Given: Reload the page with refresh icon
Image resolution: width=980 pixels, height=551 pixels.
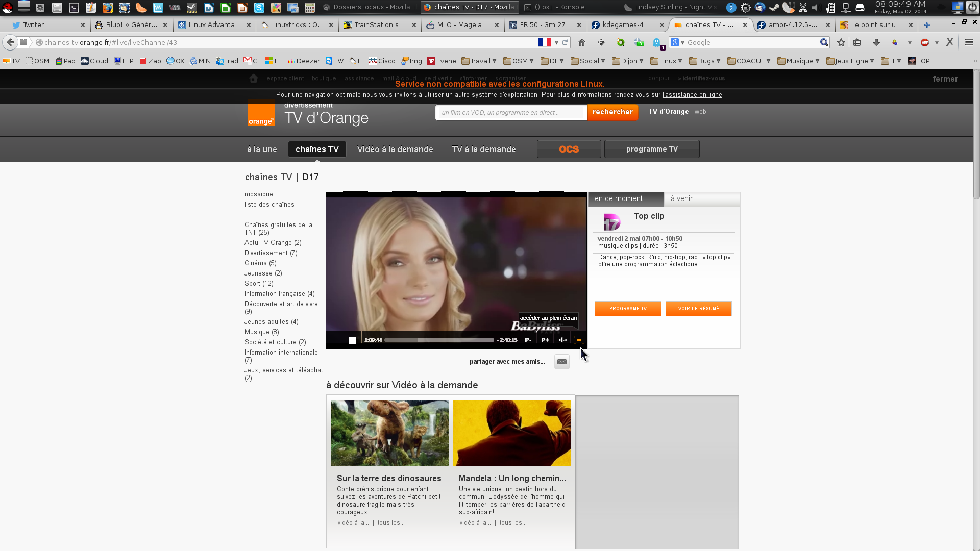Looking at the screenshot, I should tap(565, 43).
